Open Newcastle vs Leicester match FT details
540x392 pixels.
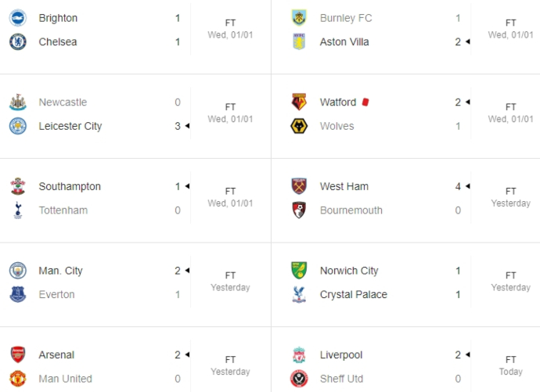pyautogui.click(x=230, y=113)
